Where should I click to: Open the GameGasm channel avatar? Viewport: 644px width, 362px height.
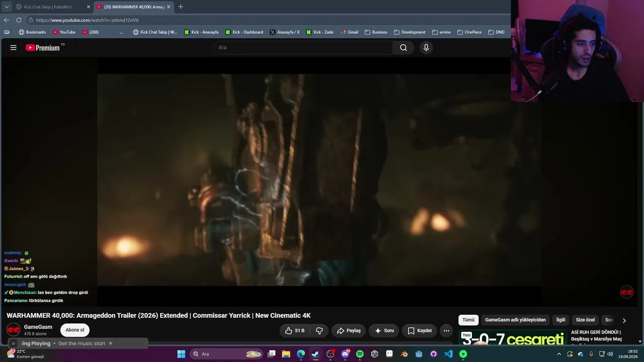coord(13,330)
